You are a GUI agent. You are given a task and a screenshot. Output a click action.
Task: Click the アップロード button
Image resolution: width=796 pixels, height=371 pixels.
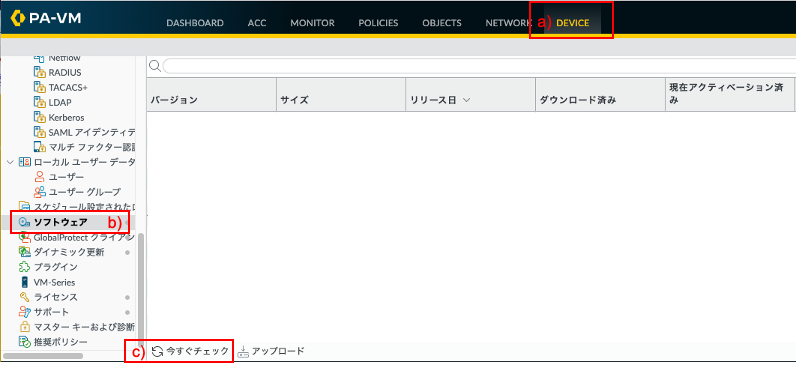[x=271, y=351]
